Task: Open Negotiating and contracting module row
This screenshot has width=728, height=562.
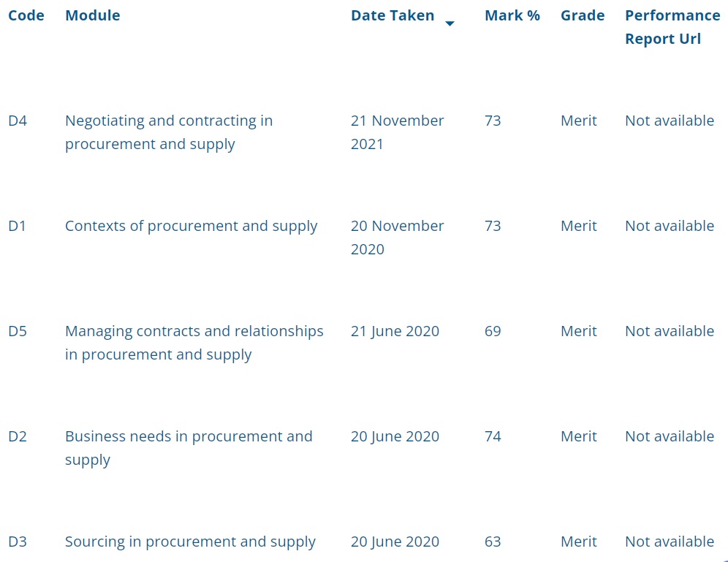Action: coord(169,132)
